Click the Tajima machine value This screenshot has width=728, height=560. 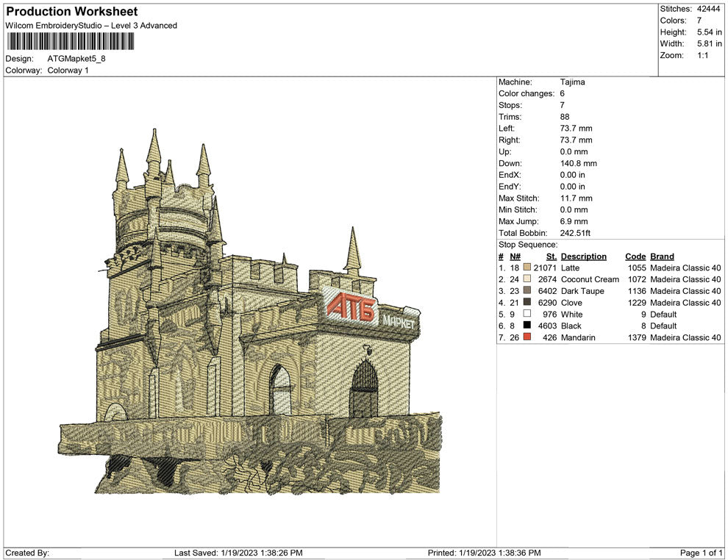[572, 82]
